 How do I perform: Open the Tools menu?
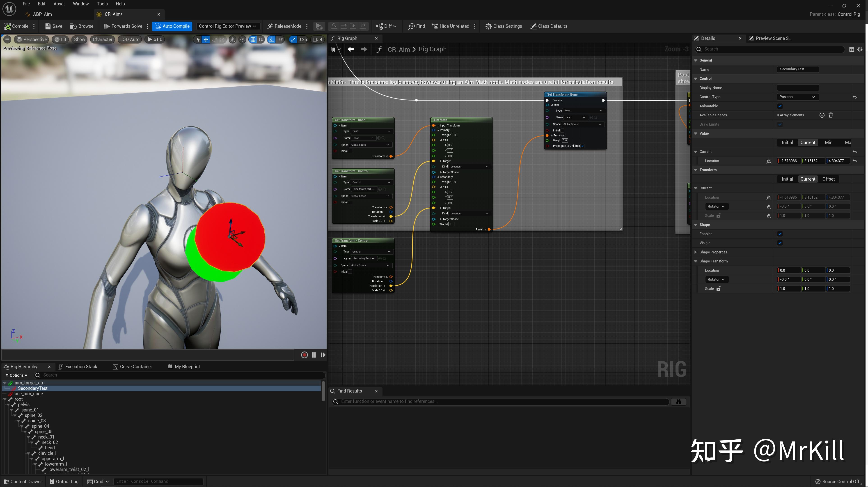coord(102,4)
